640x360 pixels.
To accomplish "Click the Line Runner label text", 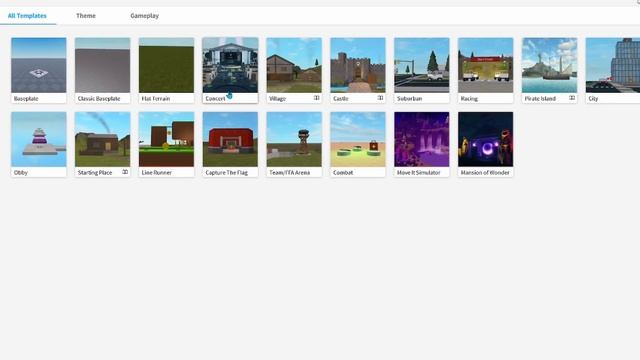I will (x=157, y=173).
